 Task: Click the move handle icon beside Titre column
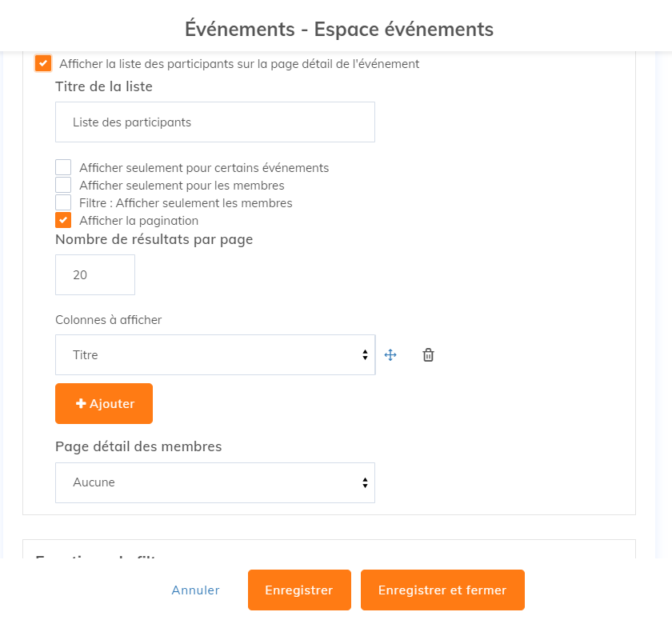tap(390, 355)
